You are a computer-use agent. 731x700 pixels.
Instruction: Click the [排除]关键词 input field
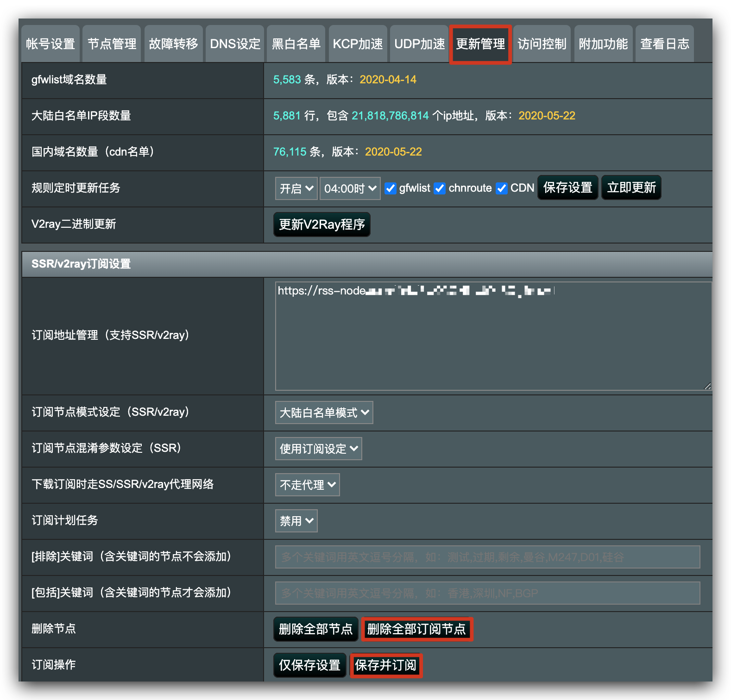(x=487, y=557)
